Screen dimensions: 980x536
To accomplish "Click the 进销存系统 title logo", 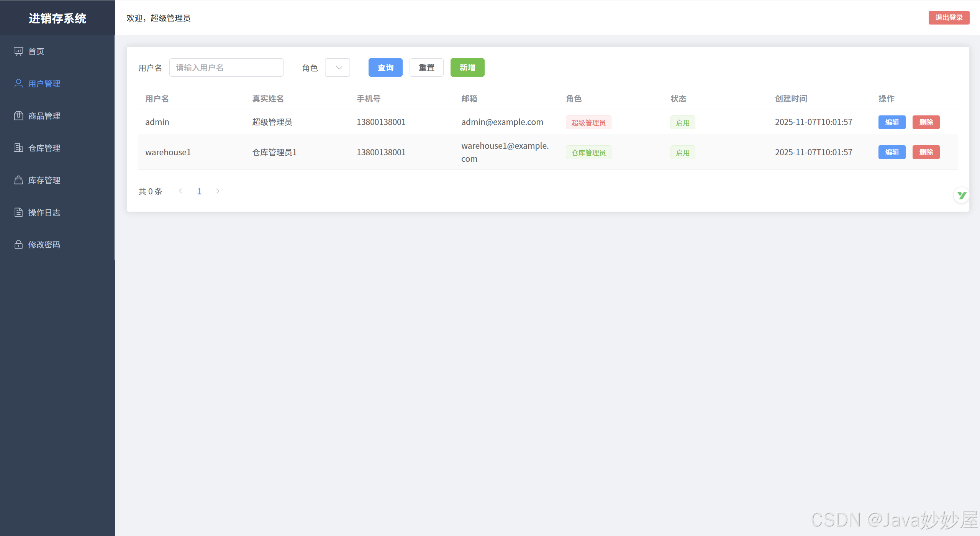I will 57,18.
